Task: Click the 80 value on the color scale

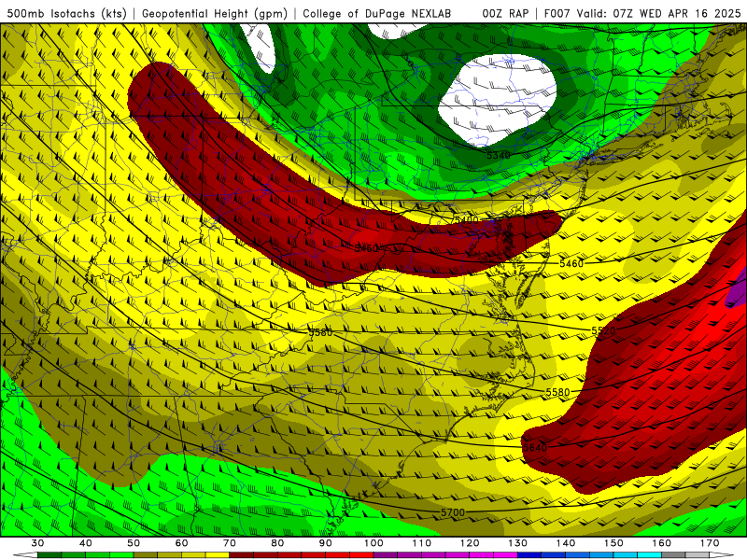Action: (277, 543)
